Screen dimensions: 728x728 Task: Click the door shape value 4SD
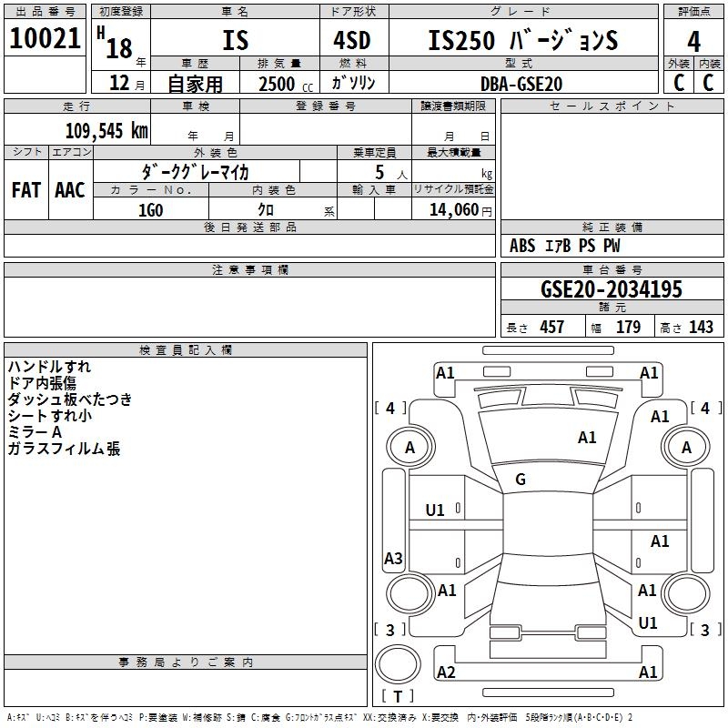coord(352,40)
